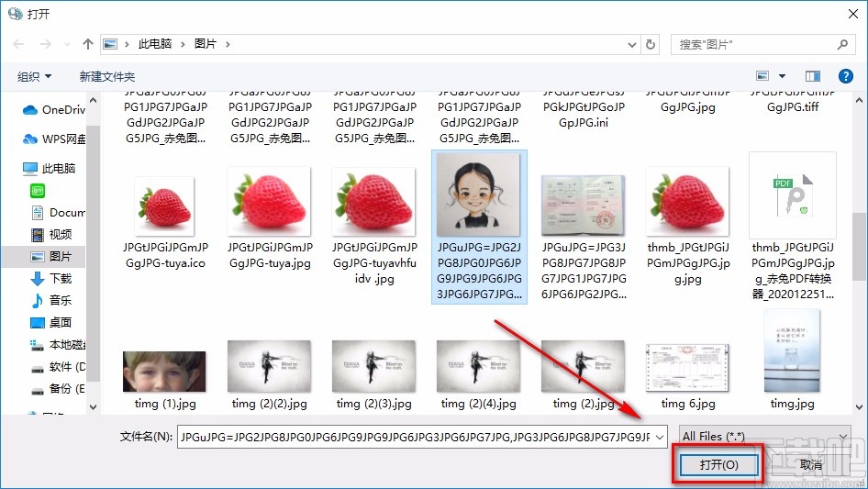This screenshot has height=489, width=868.
Task: Open All Files type filter dropdown
Action: (765, 437)
